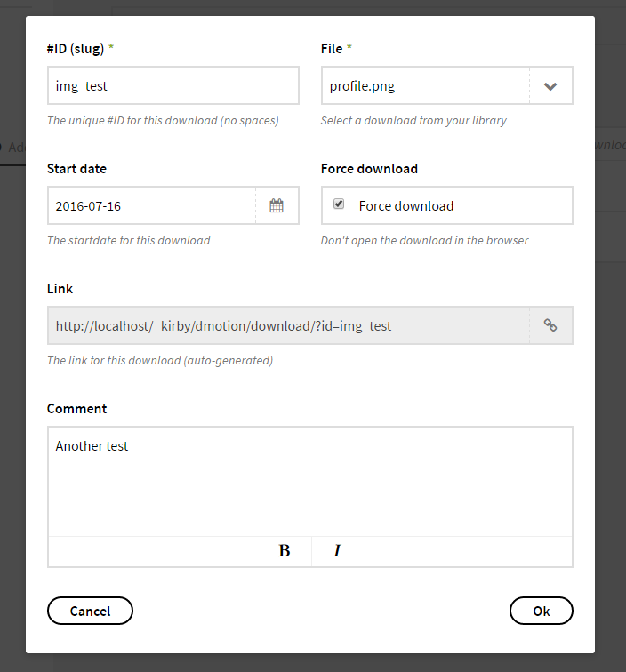This screenshot has width=626, height=672.
Task: Click the 'Force download' checkbox label text
Action: (406, 205)
